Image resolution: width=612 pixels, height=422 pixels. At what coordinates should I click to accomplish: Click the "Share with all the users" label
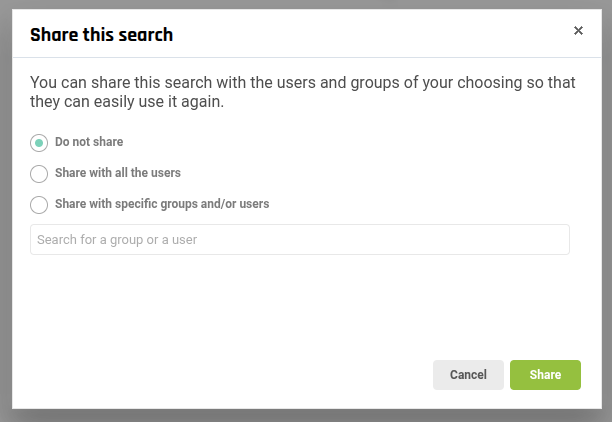(118, 173)
